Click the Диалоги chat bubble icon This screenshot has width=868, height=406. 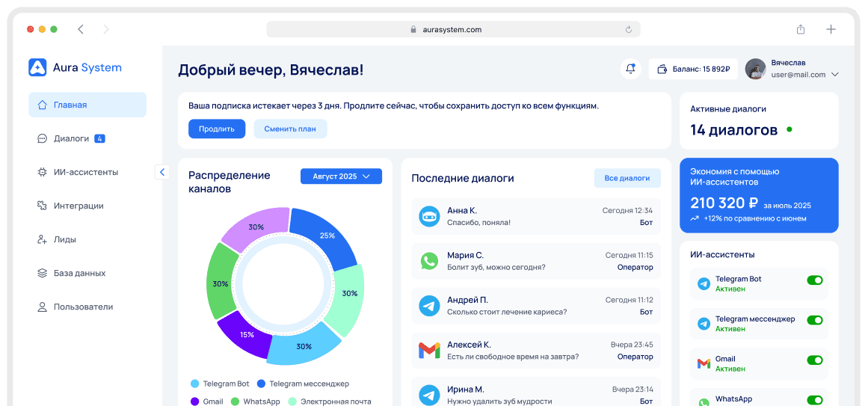click(42, 138)
